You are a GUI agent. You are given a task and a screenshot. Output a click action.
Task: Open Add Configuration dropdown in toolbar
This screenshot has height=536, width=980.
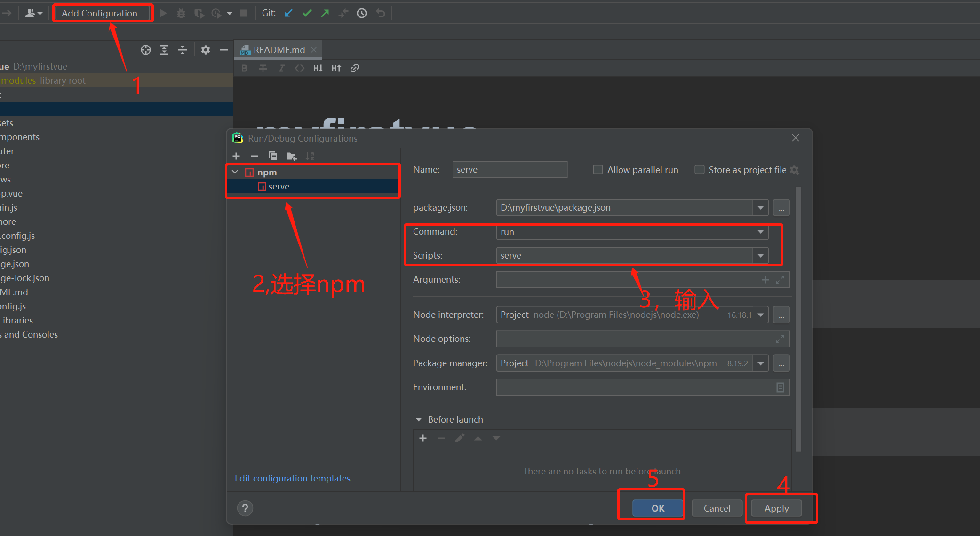coord(103,13)
